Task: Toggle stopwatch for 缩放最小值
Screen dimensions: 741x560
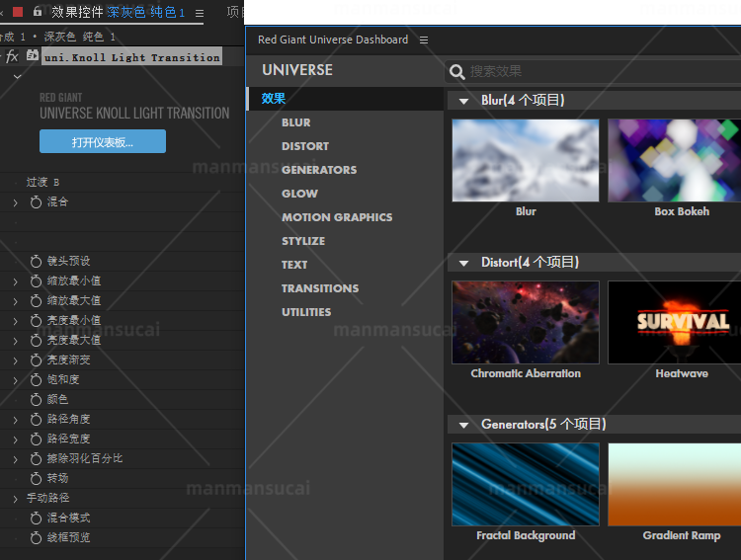Action: tap(36, 281)
